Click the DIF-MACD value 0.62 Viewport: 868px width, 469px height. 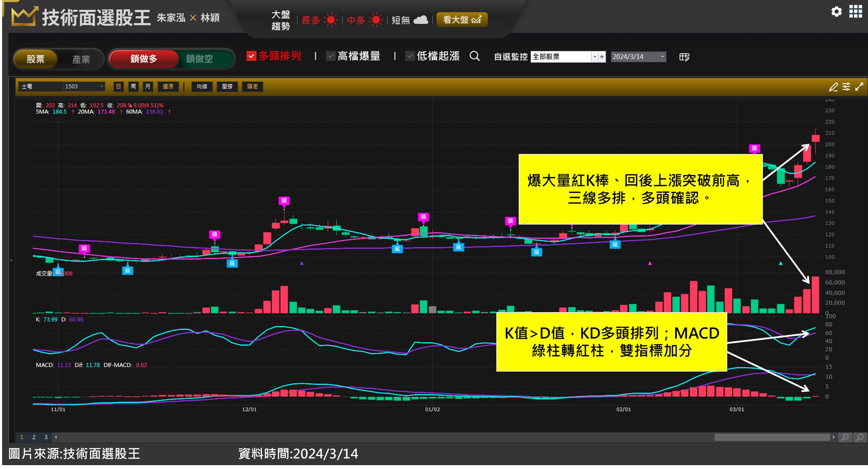(141, 365)
